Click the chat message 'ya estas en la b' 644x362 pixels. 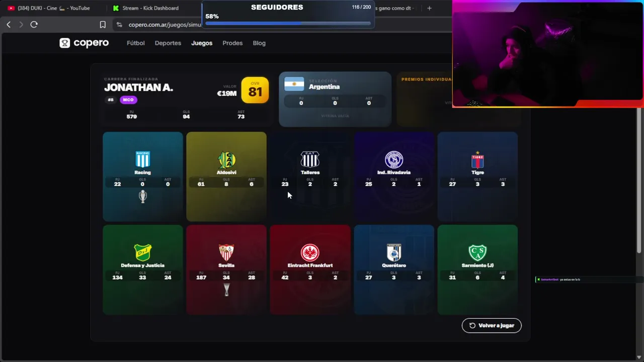coord(570,280)
